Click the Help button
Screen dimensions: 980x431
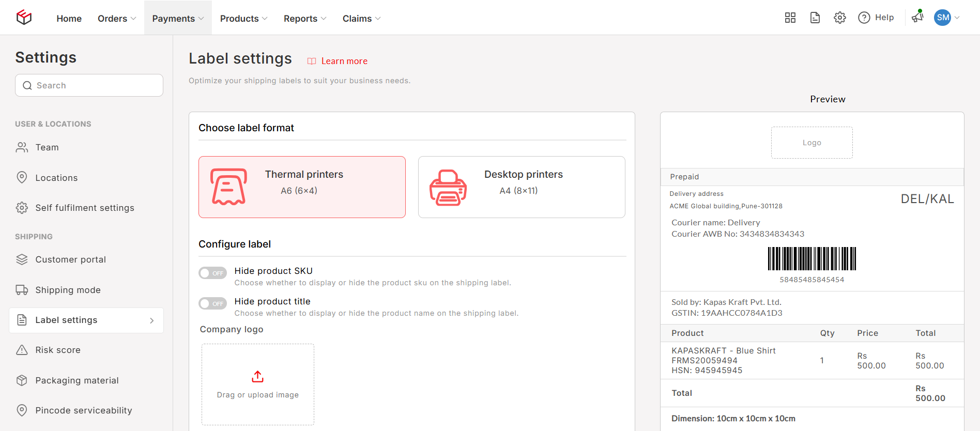876,18
